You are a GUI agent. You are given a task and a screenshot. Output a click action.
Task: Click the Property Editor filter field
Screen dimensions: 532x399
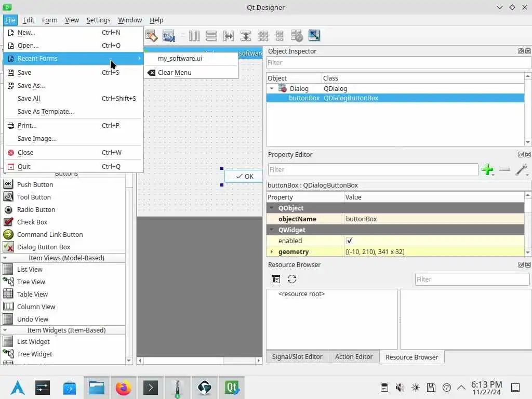click(373, 170)
